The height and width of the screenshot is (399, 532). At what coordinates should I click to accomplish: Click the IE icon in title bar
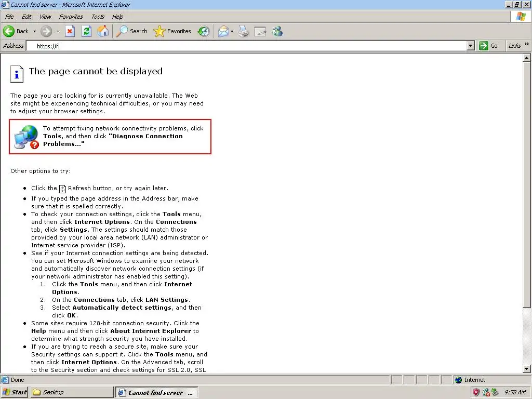click(x=4, y=4)
